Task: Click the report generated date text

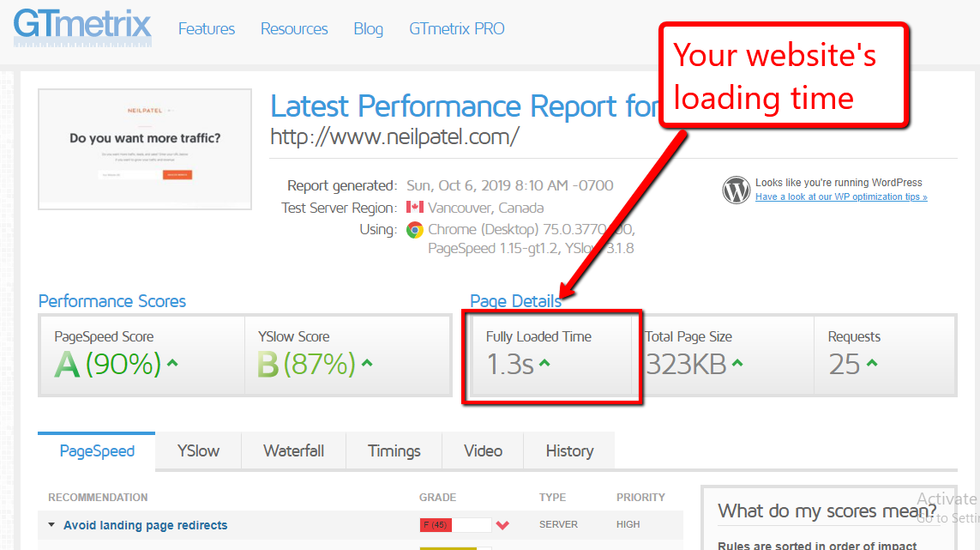Action: point(510,185)
